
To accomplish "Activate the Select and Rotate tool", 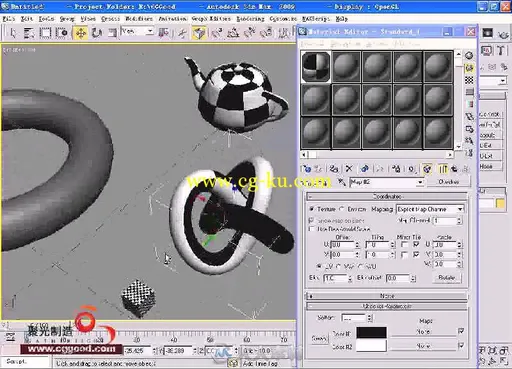I will tap(97, 33).
